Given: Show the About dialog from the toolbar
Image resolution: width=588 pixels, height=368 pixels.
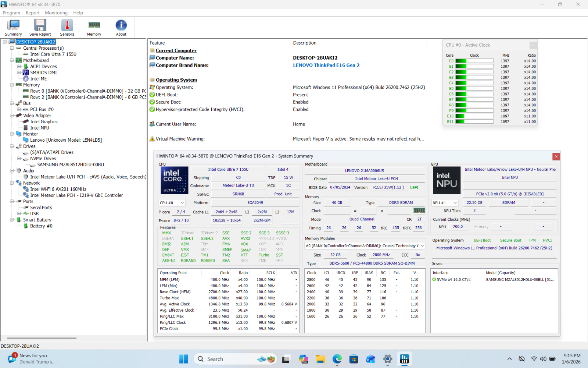Looking at the screenshot, I should tap(121, 28).
